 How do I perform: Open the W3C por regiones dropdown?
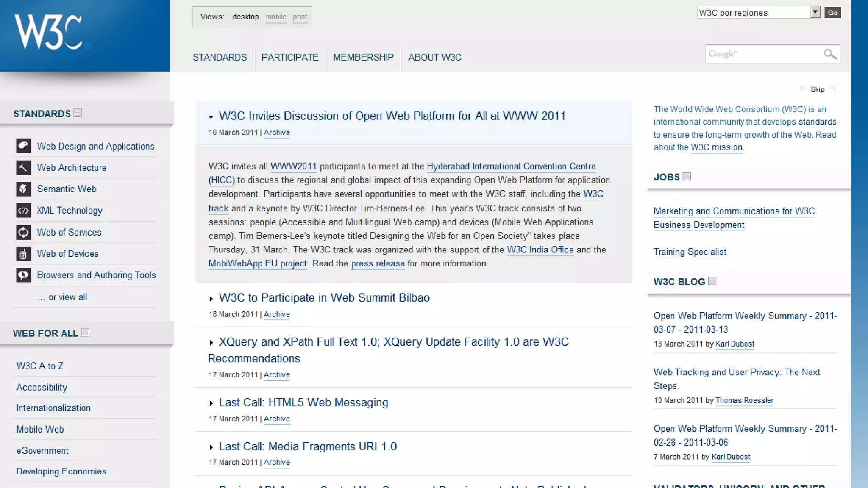click(815, 12)
